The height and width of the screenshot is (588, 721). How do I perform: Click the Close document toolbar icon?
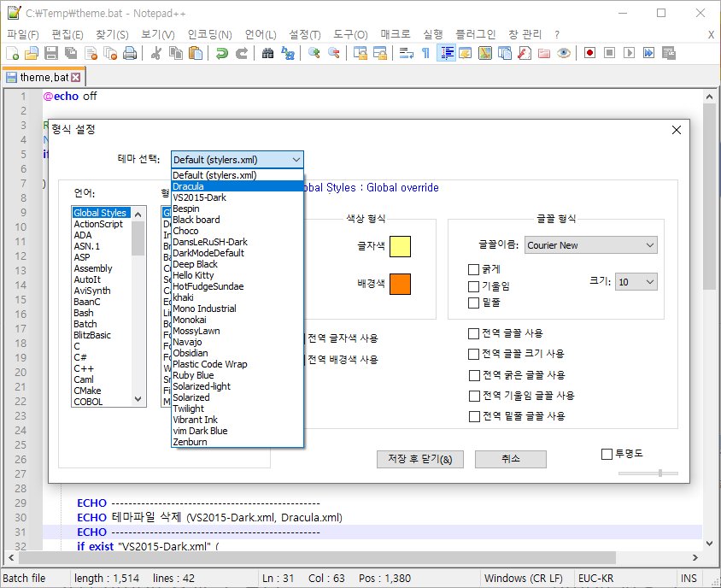pyautogui.click(x=91, y=53)
